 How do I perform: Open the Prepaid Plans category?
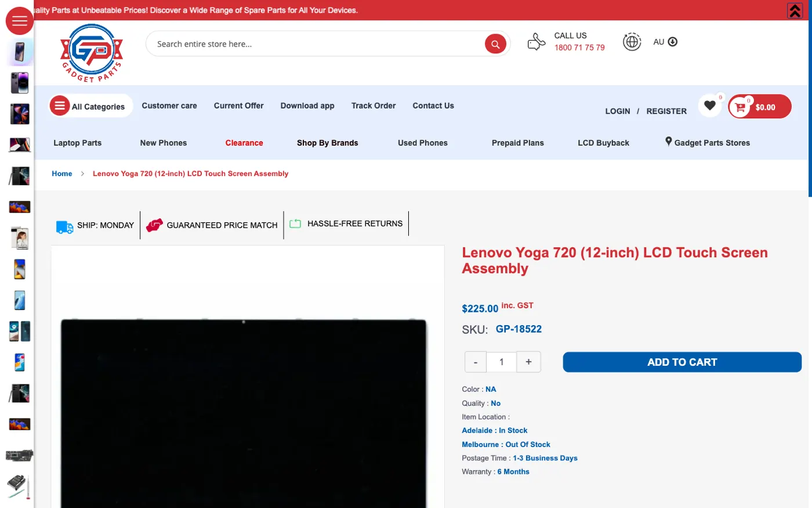coord(518,143)
